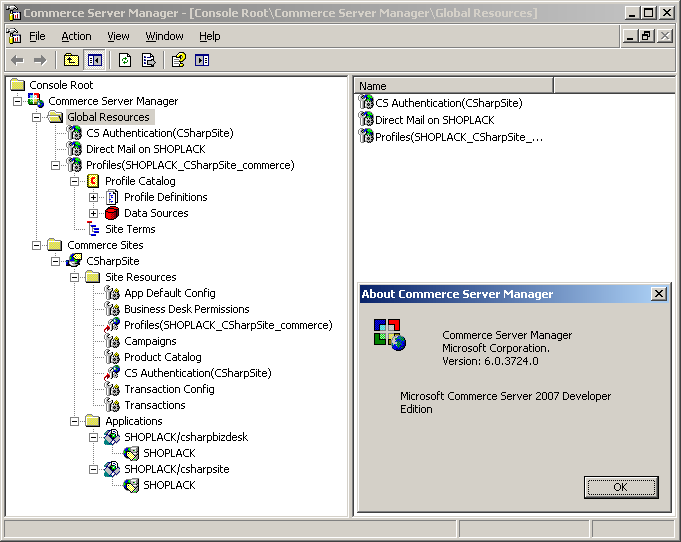The height and width of the screenshot is (542, 681).
Task: Click the Transactions resource icon
Action: coord(112,405)
